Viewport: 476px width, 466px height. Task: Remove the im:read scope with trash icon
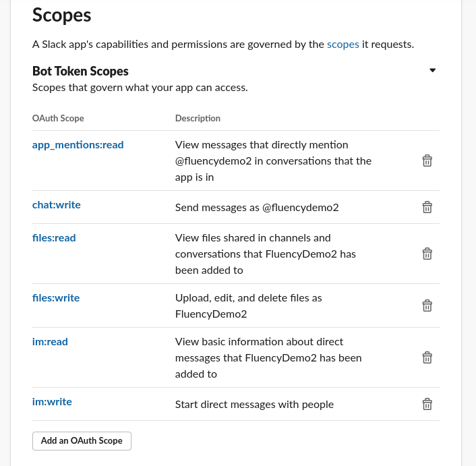[427, 357]
